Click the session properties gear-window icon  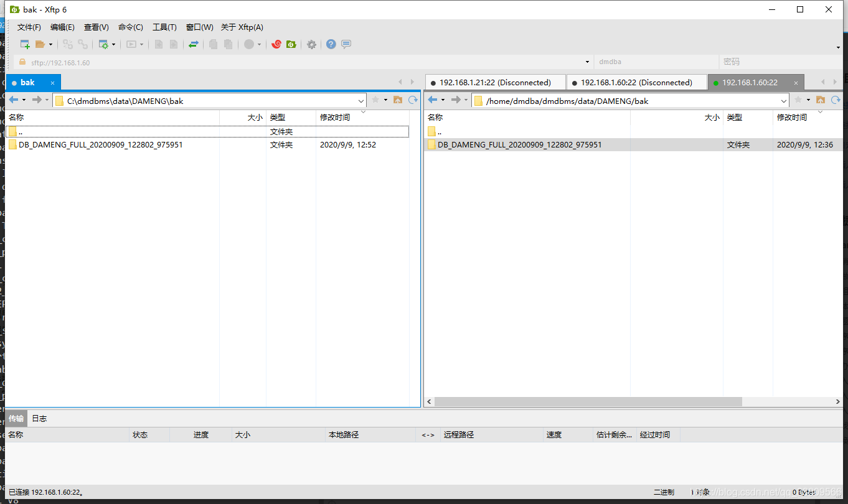(x=103, y=44)
